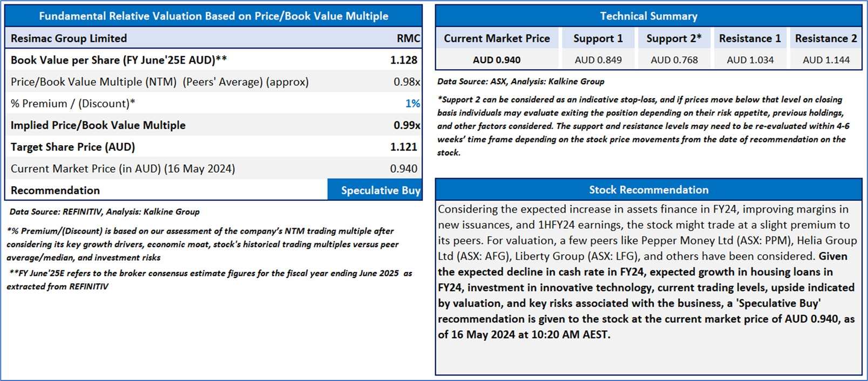This screenshot has width=868, height=381.
Task: Click the Target Share Price value 1.121
Action: point(404,147)
